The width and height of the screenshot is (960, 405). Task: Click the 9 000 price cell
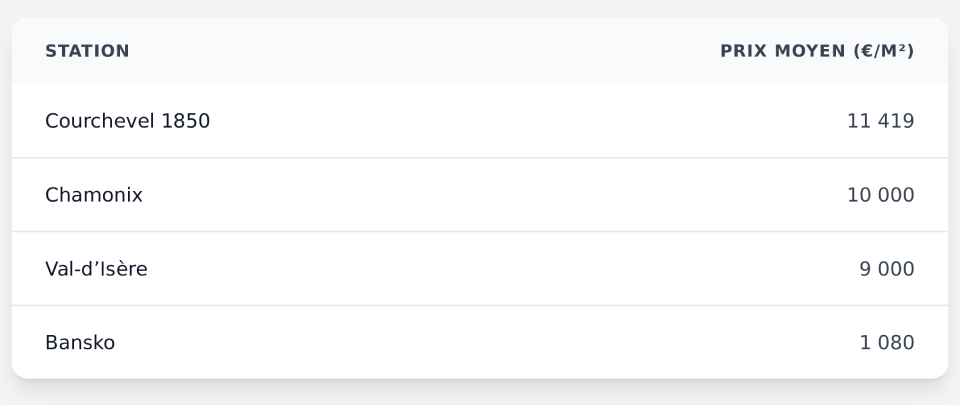[887, 269]
